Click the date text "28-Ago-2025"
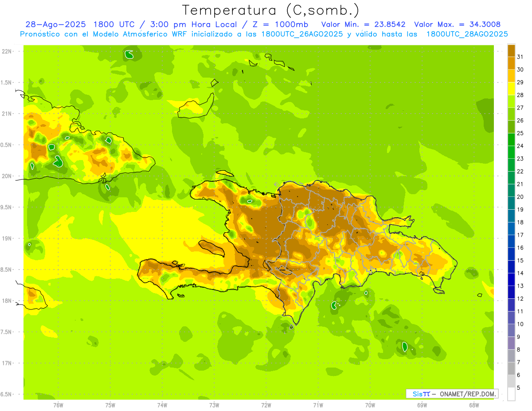This screenshot has width=532, height=411. click(56, 24)
